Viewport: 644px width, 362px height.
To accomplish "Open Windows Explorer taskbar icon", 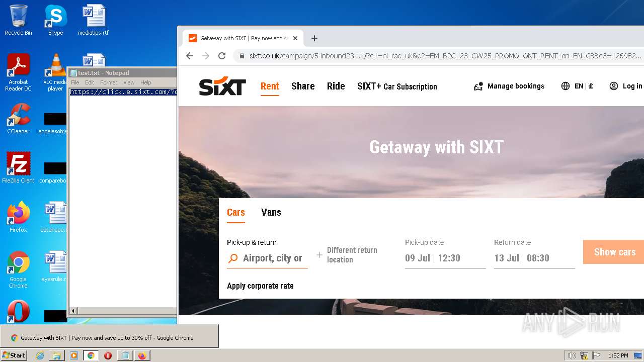I will pyautogui.click(x=57, y=355).
